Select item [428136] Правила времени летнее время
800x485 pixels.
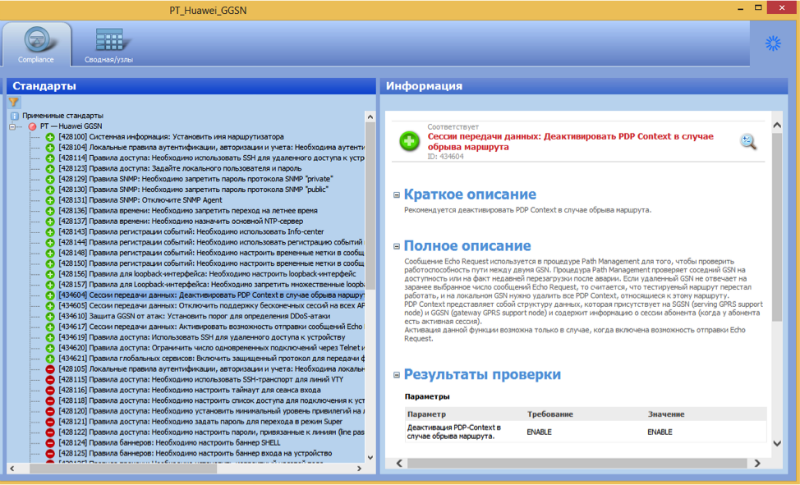188,211
